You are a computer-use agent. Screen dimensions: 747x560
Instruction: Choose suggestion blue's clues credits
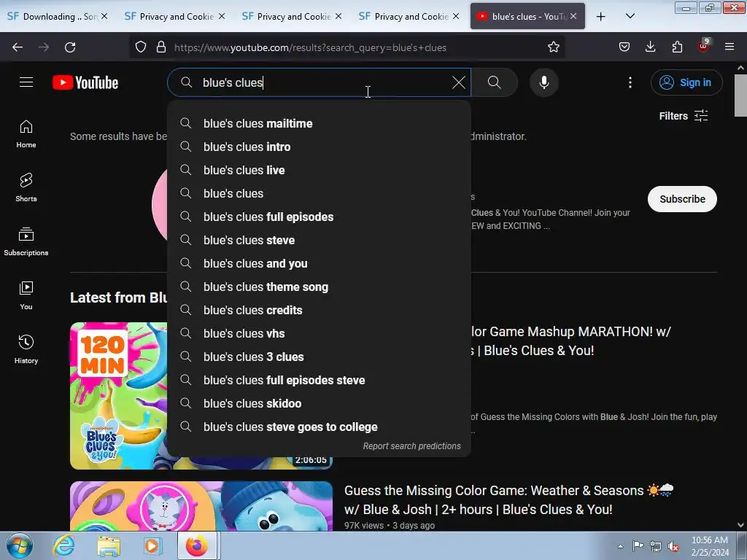click(x=319, y=310)
